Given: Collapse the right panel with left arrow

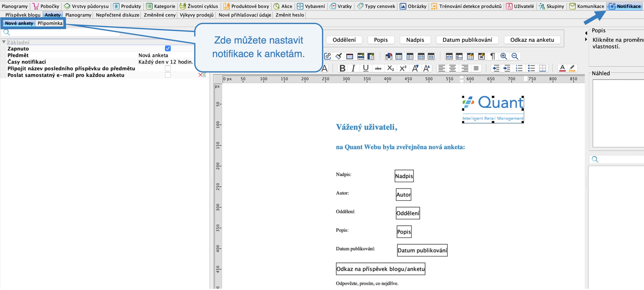Looking at the screenshot, I should click(x=586, y=33).
